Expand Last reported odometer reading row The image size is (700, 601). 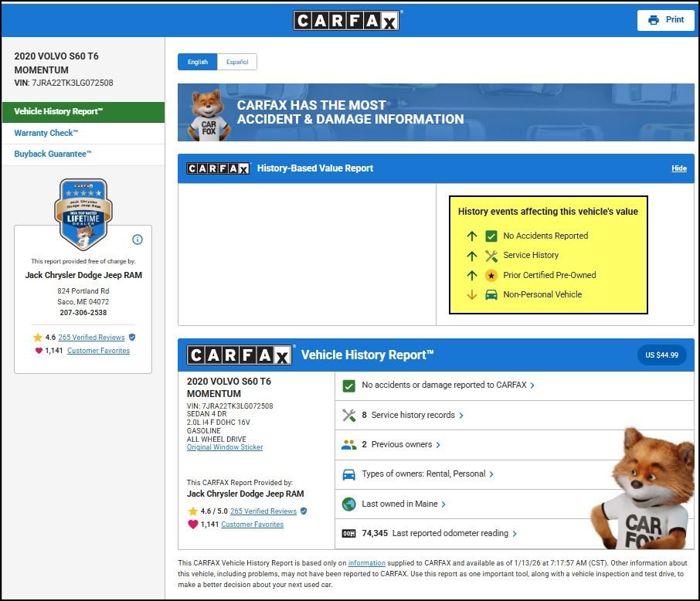(x=454, y=533)
